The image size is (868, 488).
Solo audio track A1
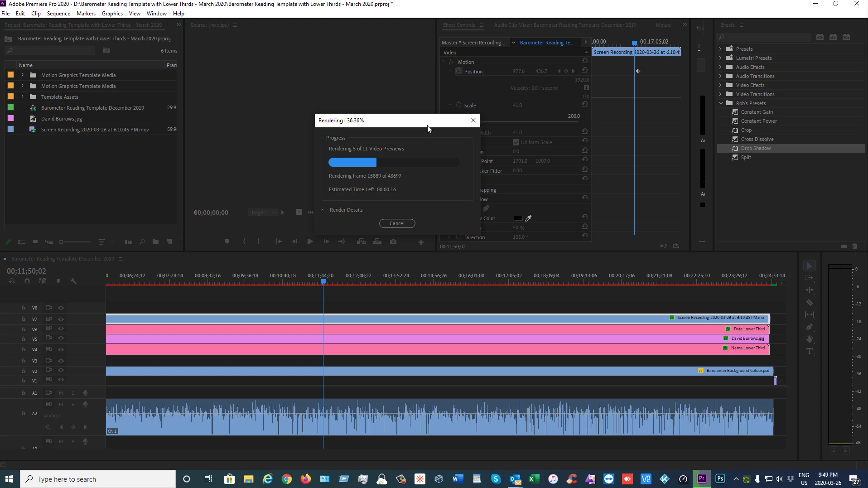[73, 393]
